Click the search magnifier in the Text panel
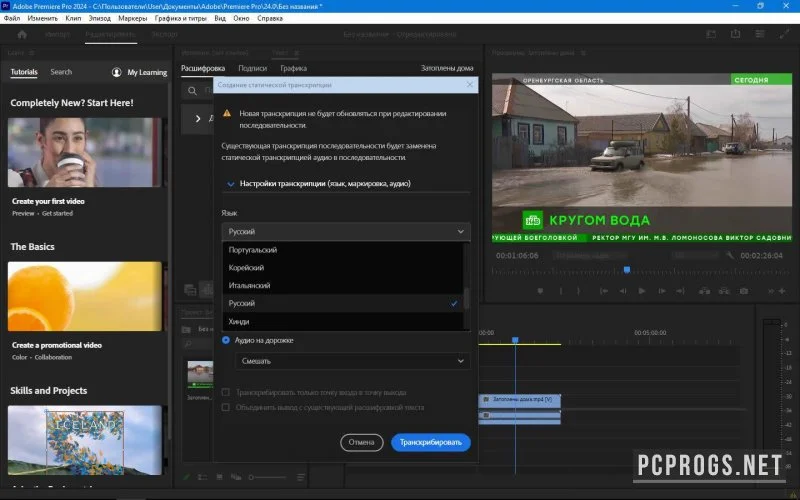The height and width of the screenshot is (500, 800). click(x=192, y=91)
